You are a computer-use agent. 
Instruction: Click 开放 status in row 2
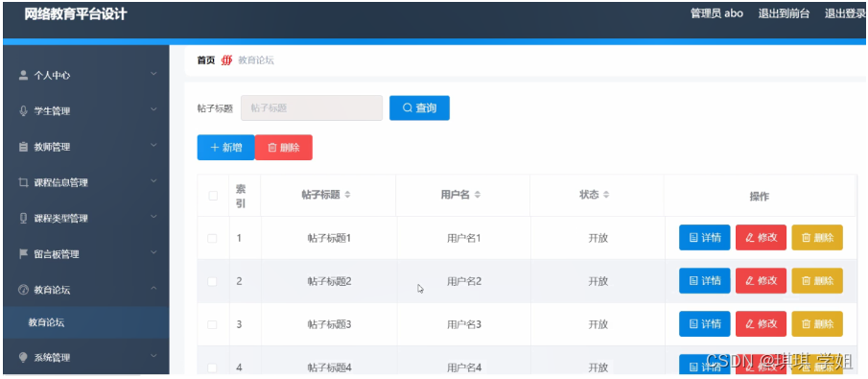point(598,281)
